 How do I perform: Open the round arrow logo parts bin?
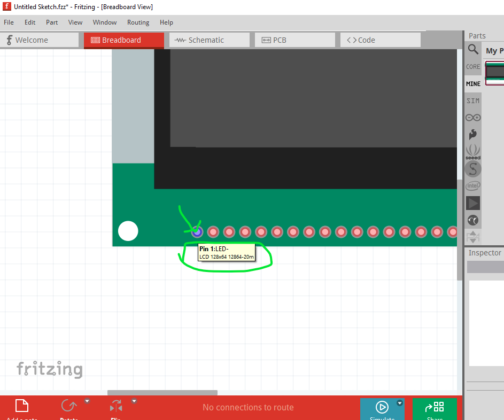pyautogui.click(x=473, y=220)
